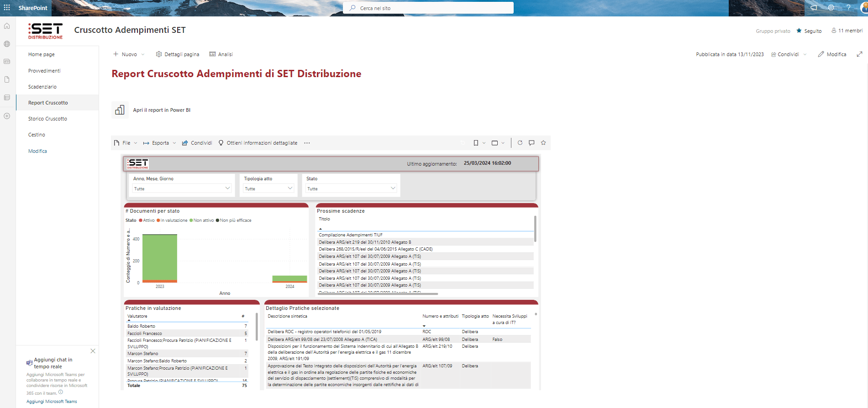Open bookmarks icon in report toolbar
868x408 pixels.
coord(476,143)
